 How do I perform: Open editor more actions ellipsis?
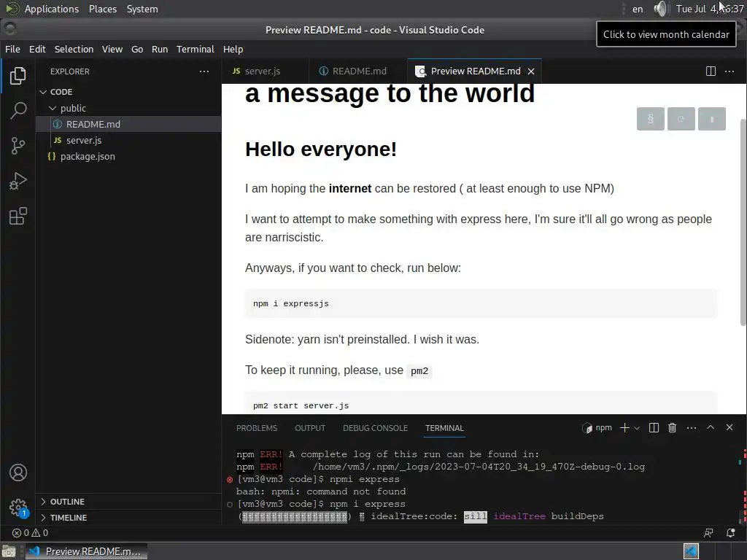pos(729,71)
